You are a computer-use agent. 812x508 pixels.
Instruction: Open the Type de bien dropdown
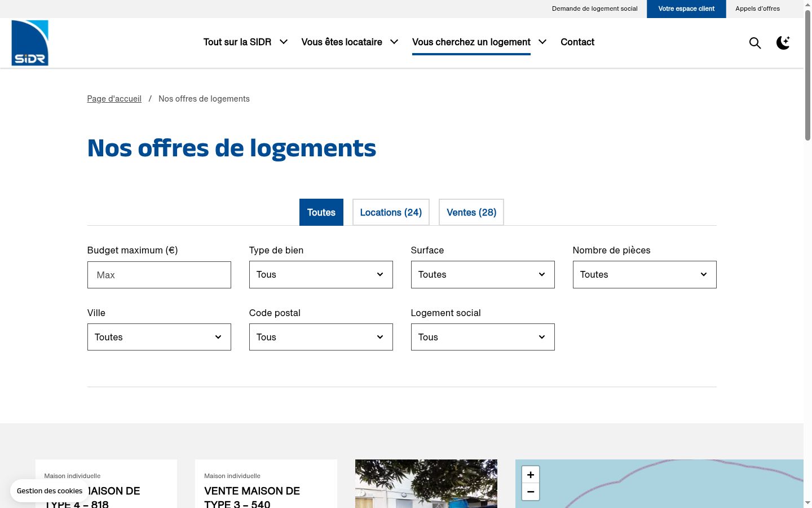321,274
